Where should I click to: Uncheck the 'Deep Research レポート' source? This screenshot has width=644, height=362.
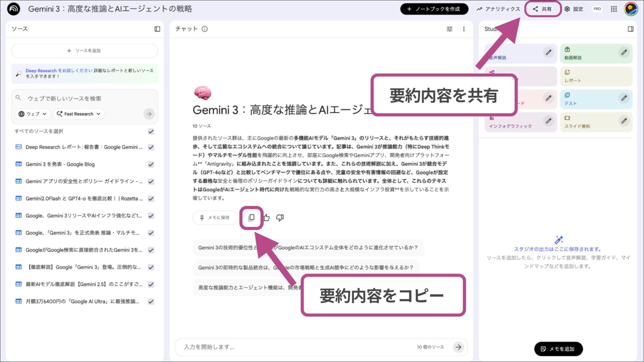(151, 147)
